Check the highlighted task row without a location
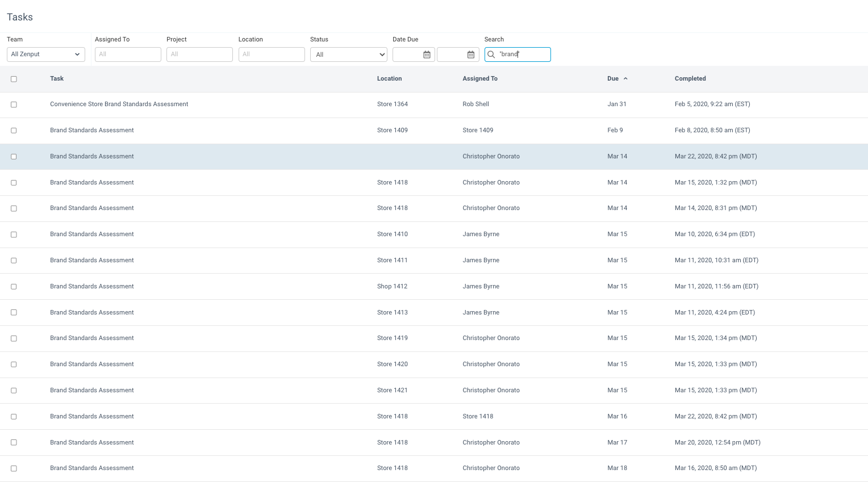Screen dimensions: 868x482 (x=14, y=156)
